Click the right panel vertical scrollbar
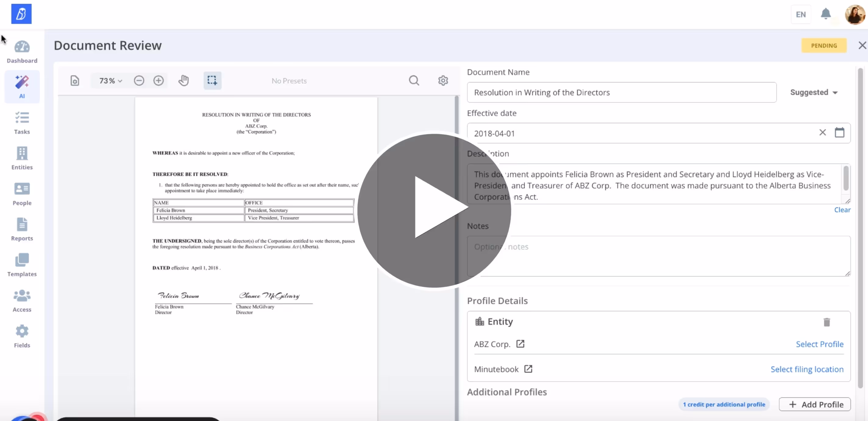Viewport: 868px width, 421px height. pos(860,228)
